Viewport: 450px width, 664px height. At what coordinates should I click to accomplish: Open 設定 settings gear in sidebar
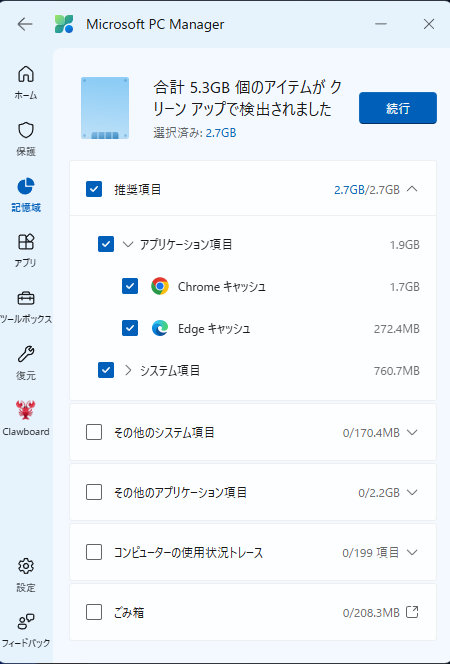[x=26, y=575]
